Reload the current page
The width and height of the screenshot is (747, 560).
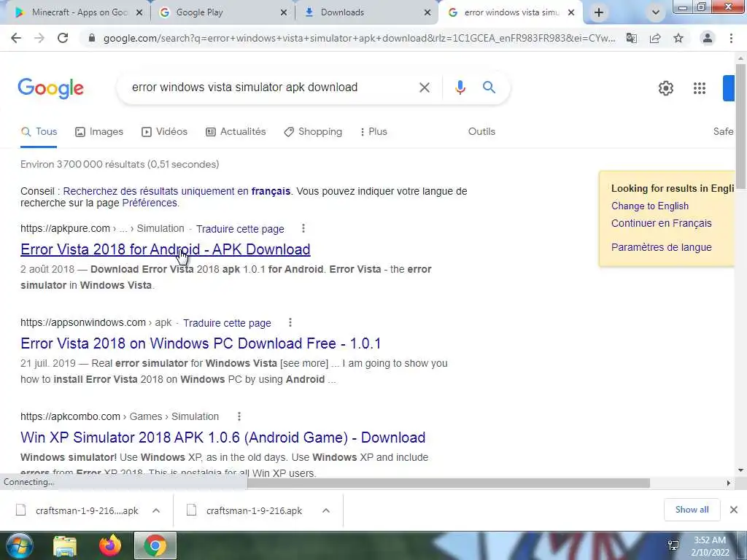click(63, 38)
